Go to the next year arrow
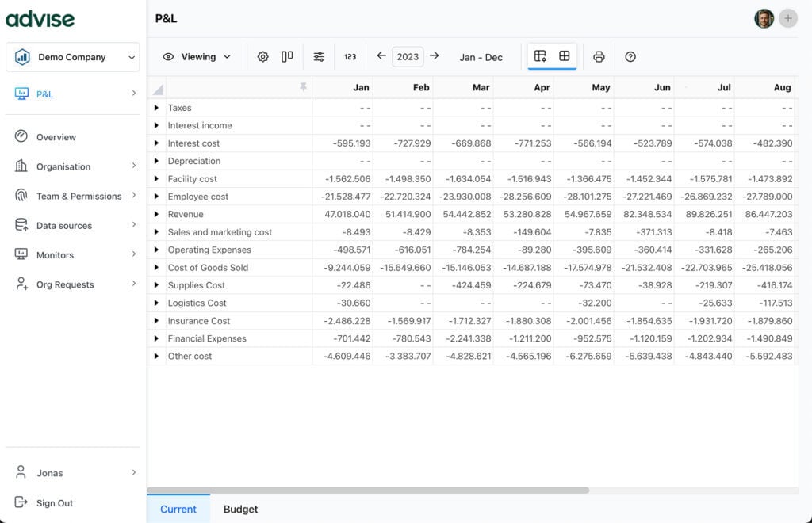Viewport: 812px width, 523px height. 435,56
